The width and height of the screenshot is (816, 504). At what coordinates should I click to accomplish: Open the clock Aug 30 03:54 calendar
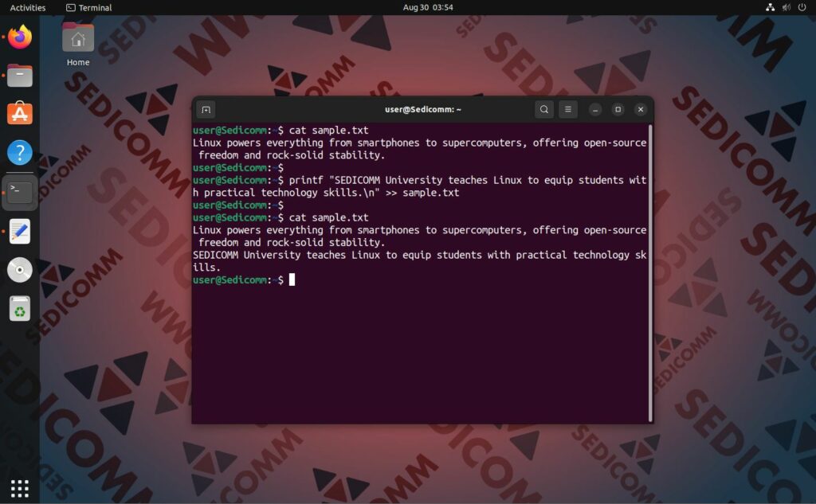[x=428, y=8]
